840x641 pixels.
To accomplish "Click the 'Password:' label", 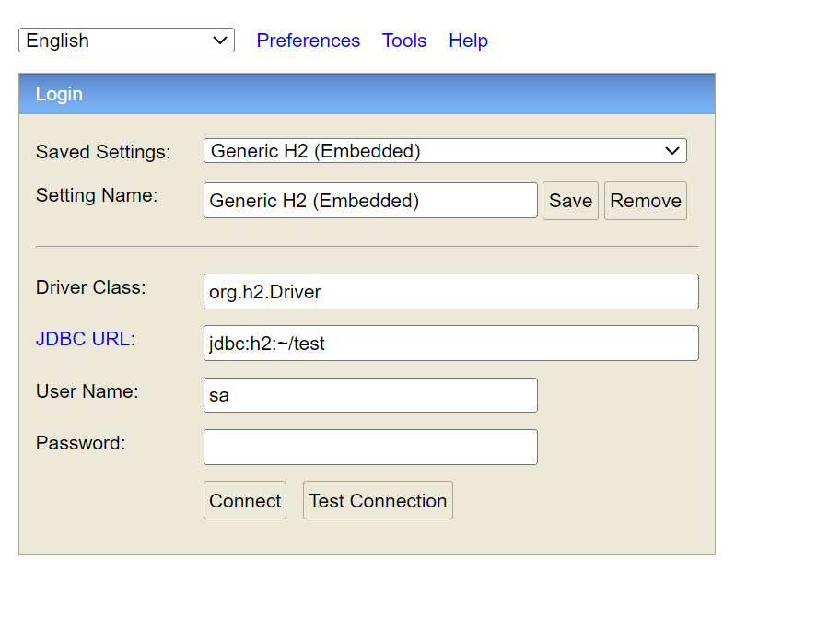I will [x=81, y=443].
